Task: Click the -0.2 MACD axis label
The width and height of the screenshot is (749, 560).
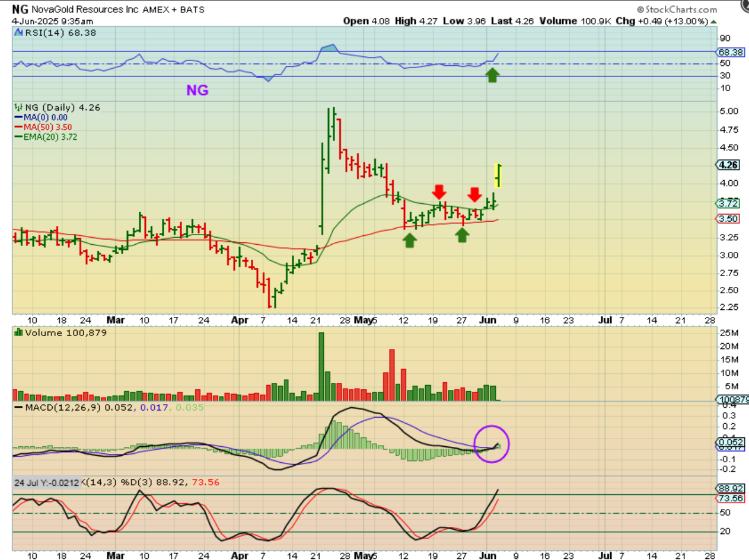Action: [727, 469]
